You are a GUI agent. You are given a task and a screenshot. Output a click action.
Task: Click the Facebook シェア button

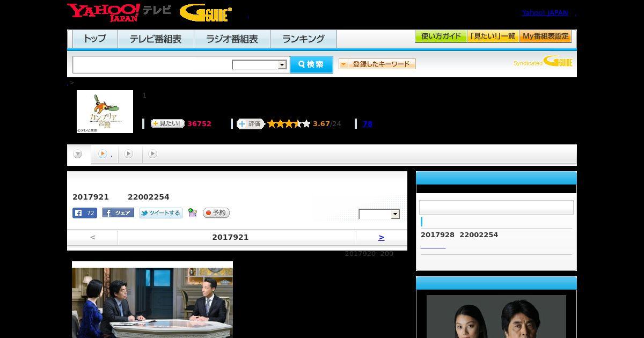(x=118, y=213)
